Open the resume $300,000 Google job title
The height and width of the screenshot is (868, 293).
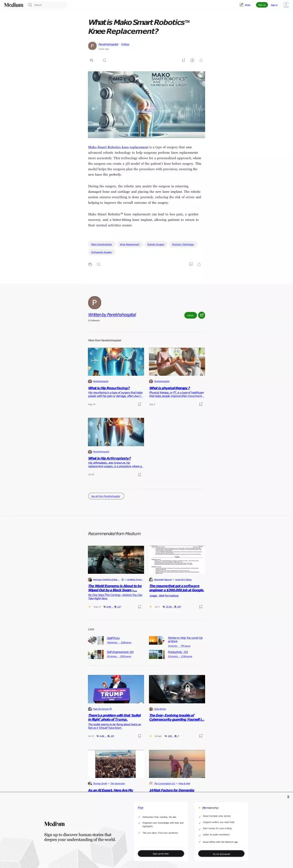pos(177,588)
